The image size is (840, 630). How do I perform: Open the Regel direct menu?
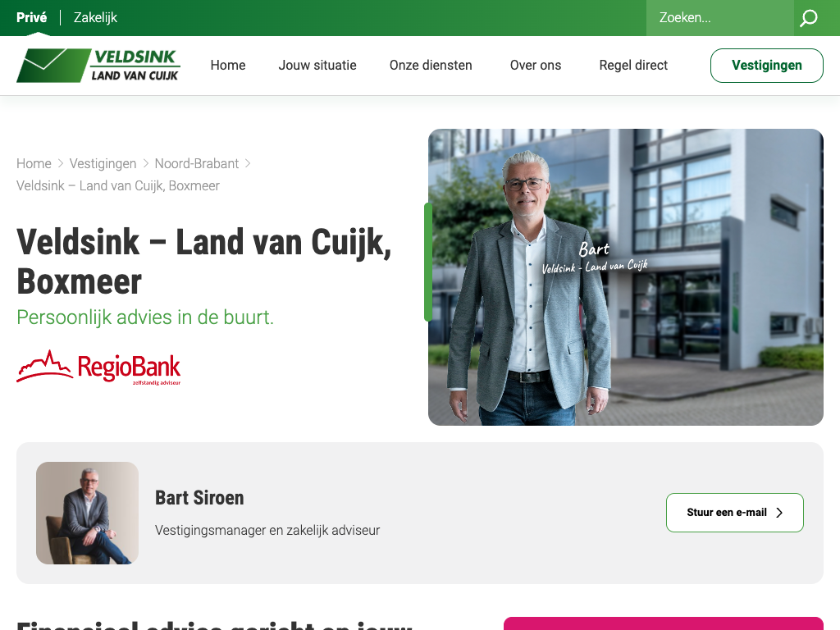coord(633,66)
